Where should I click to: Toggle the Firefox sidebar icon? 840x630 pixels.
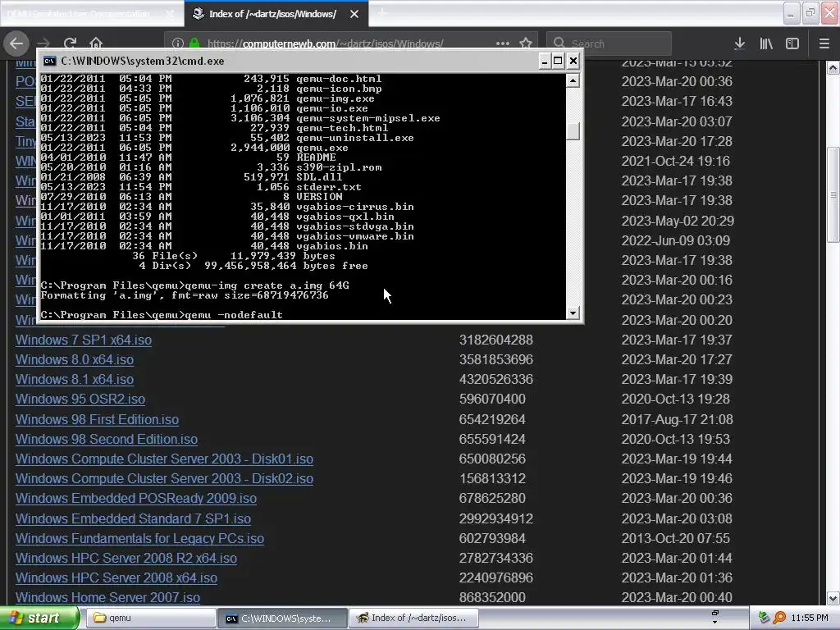click(x=792, y=43)
